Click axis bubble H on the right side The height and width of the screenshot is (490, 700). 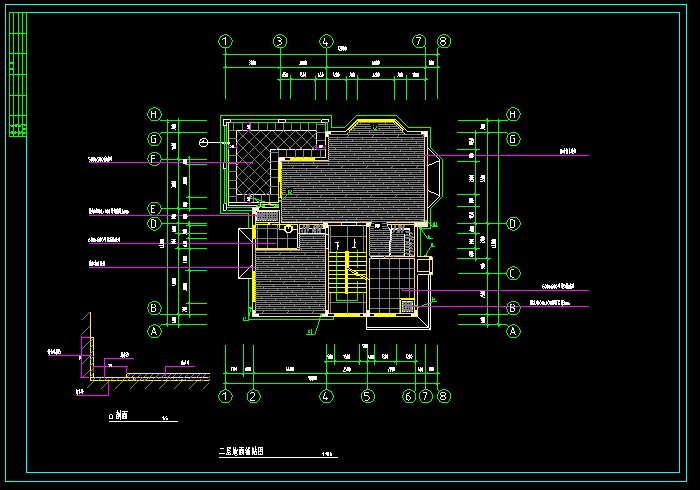(512, 114)
